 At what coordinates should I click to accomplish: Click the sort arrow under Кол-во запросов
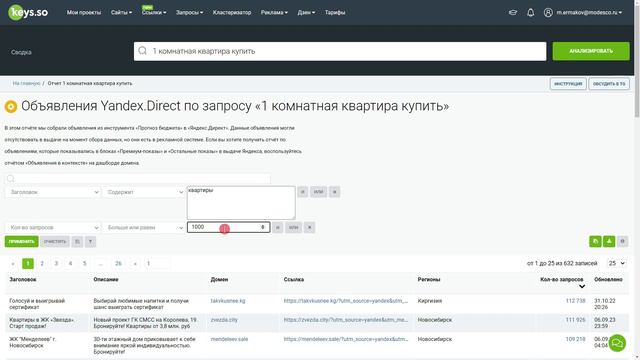(x=582, y=287)
